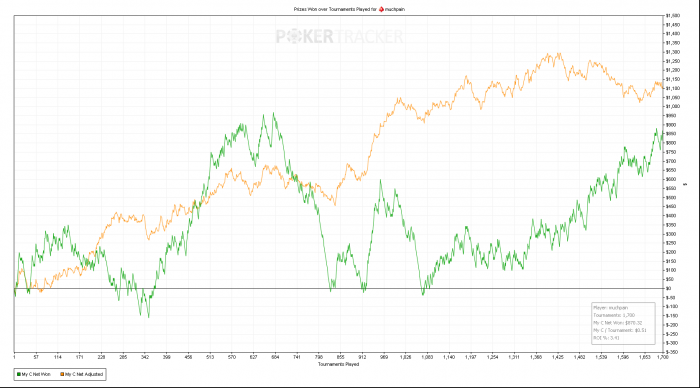Click the Tournaments: 1,700 line in the info box
Viewport: 700px width, 388px height.
click(614, 315)
